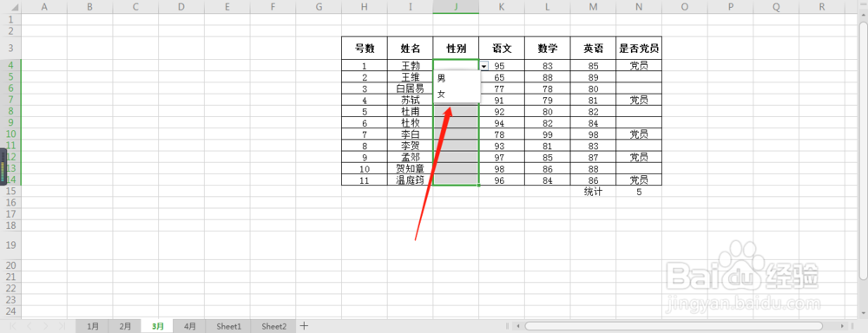868x333 pixels.
Task: Choose 女 from the dropdown list
Action: 457,94
